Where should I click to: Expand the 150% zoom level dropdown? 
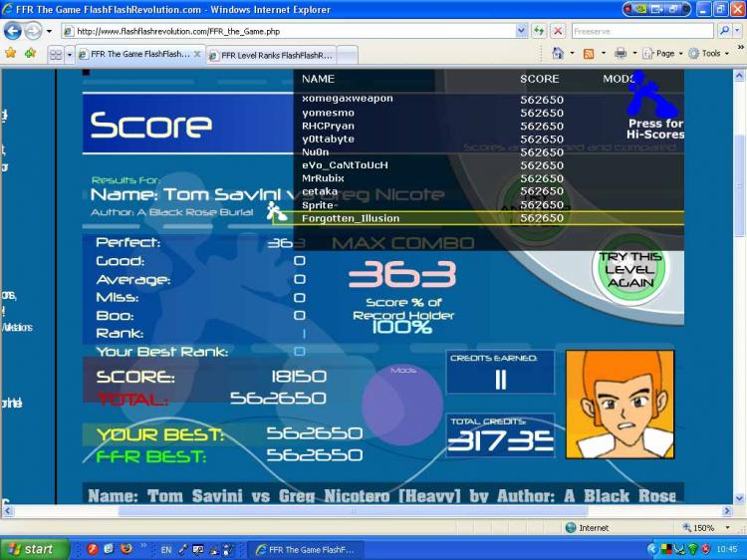tap(727, 527)
